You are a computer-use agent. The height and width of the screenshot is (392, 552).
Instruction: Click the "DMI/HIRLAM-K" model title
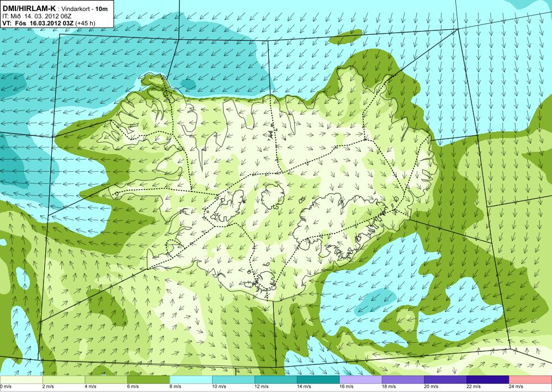pos(29,9)
